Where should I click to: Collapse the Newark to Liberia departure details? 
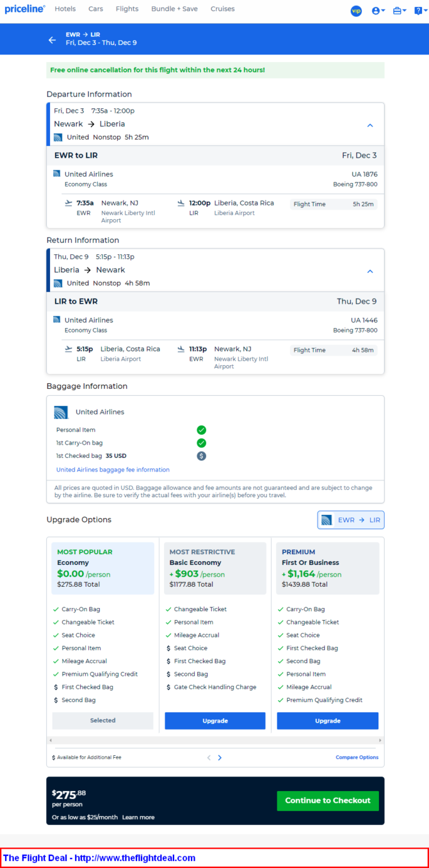point(369,126)
